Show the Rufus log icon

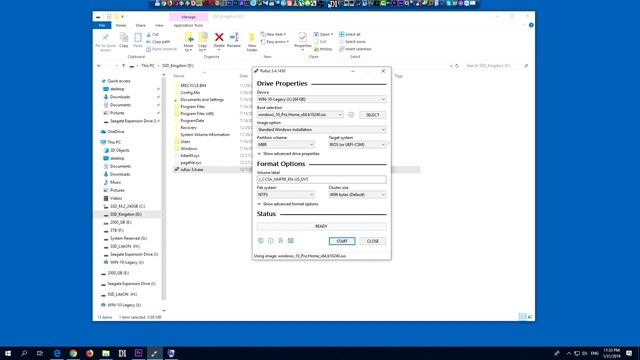(x=291, y=241)
